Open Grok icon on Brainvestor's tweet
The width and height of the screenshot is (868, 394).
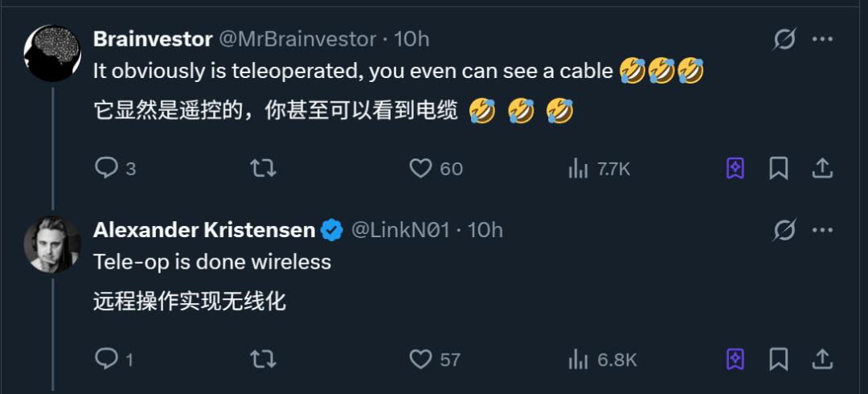784,39
